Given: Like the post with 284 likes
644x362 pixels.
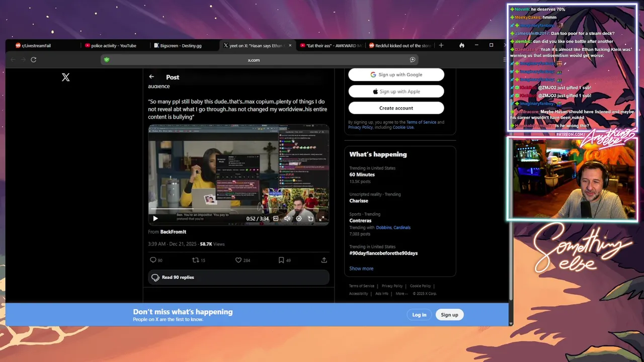Looking at the screenshot, I should [x=243, y=260].
